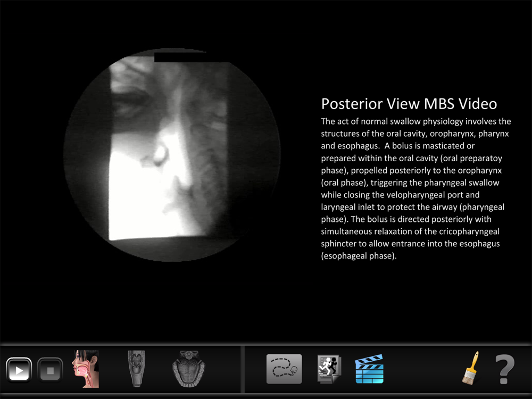
Task: Click the fluoroscopy swallow video frame
Action: [x=172, y=155]
